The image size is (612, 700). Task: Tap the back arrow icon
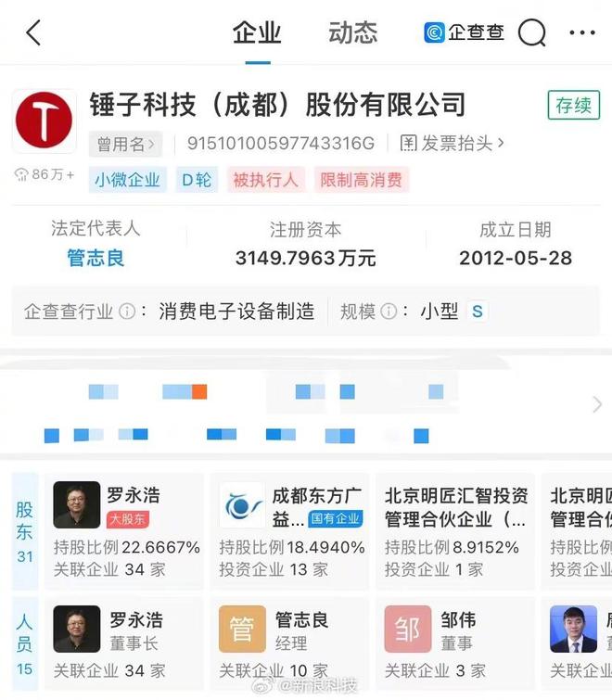point(33,32)
